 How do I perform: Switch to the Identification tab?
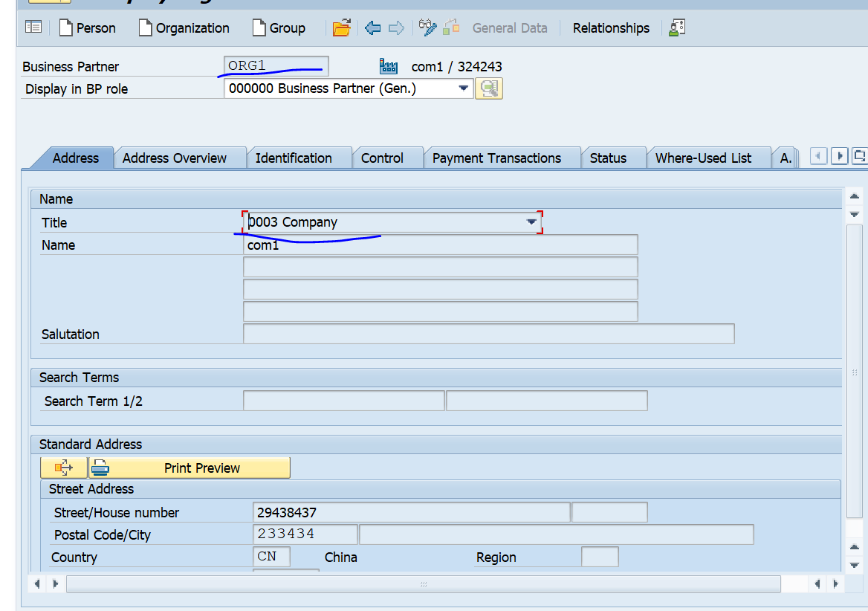coord(294,158)
